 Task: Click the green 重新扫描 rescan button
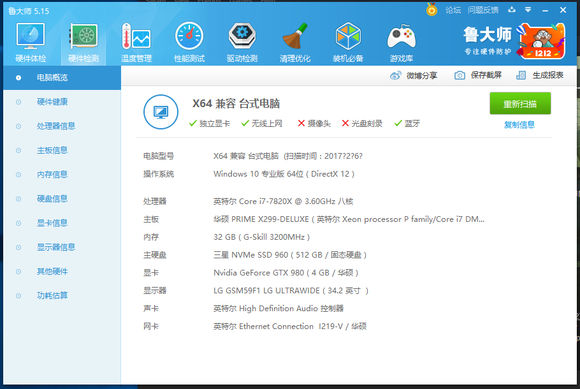tap(520, 104)
